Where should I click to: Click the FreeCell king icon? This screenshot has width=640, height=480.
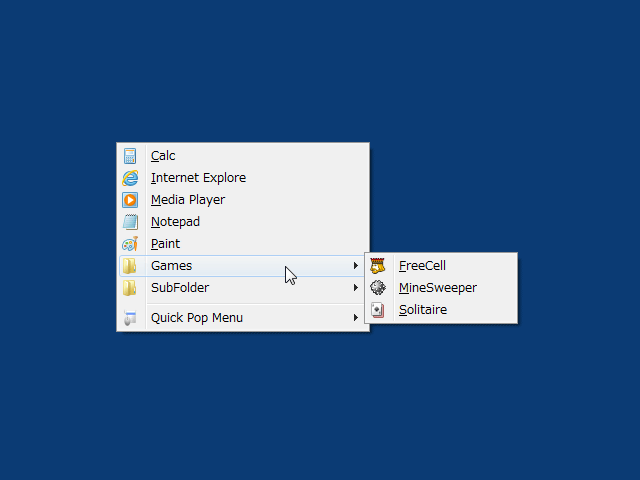point(378,266)
